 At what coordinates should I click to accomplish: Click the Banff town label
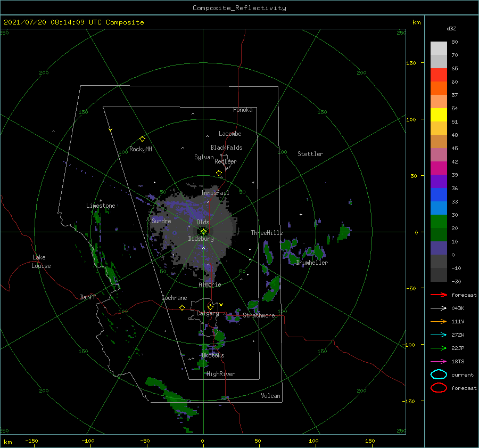pos(88,297)
